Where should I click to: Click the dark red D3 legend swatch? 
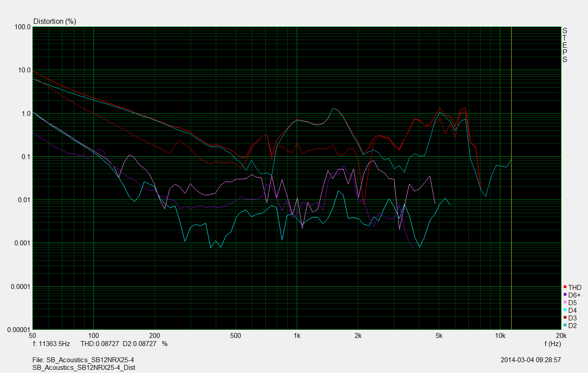click(x=565, y=318)
